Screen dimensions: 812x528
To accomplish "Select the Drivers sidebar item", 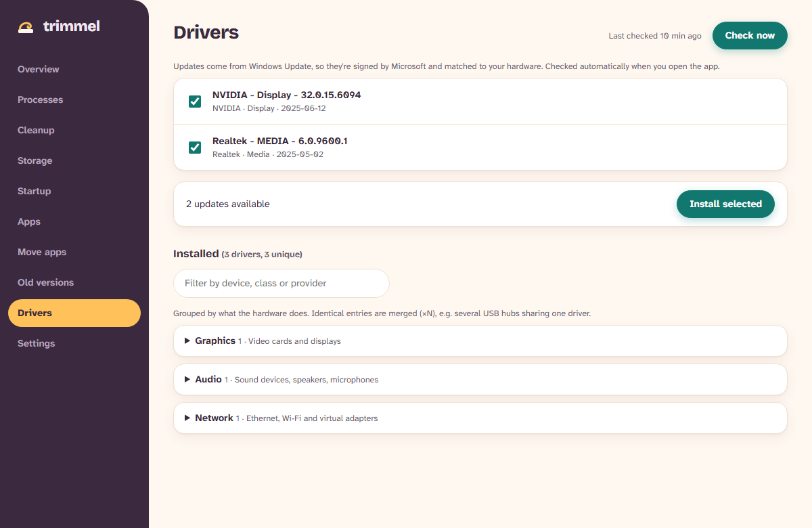I will pyautogui.click(x=74, y=313).
